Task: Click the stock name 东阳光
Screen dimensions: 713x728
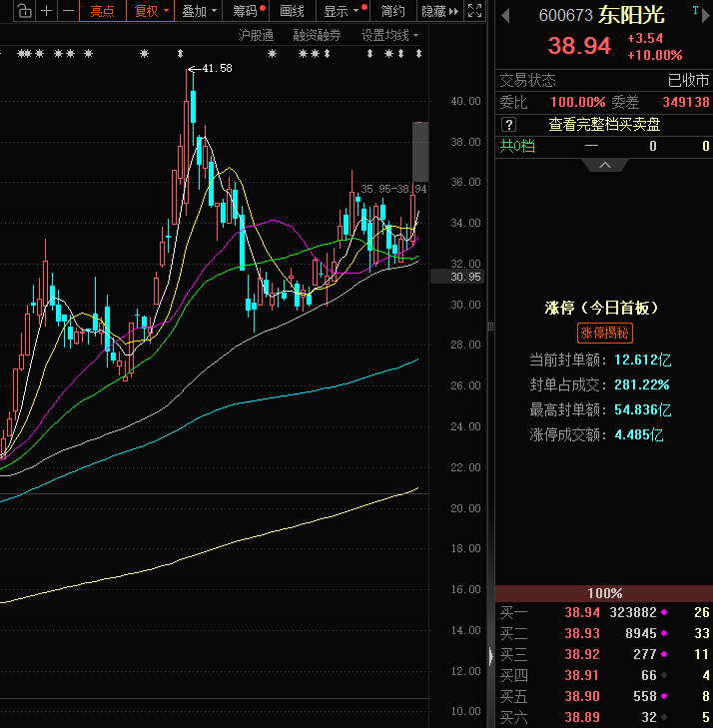Action: tap(631, 16)
